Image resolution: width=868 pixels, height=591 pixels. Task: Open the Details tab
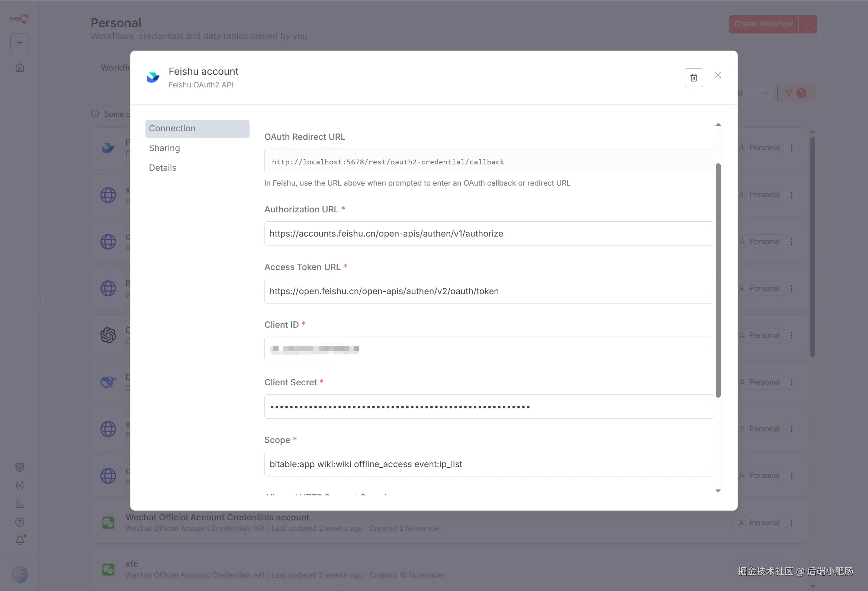(x=163, y=168)
